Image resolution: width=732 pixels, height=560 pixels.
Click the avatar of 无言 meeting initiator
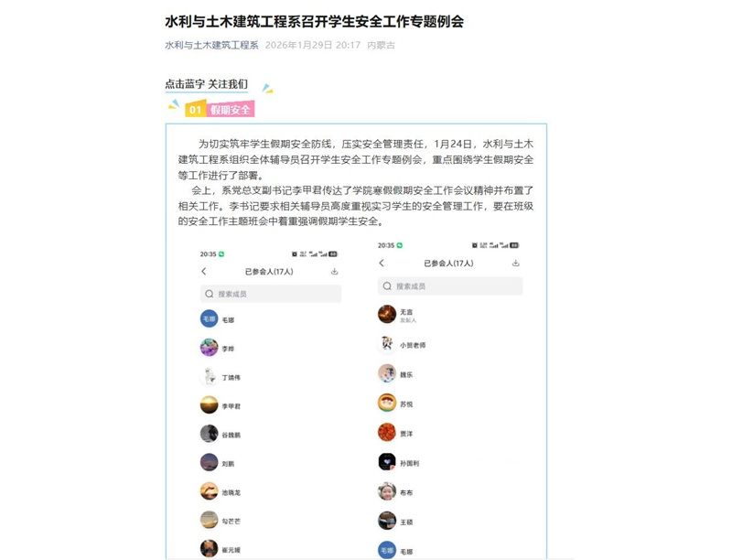(386, 314)
